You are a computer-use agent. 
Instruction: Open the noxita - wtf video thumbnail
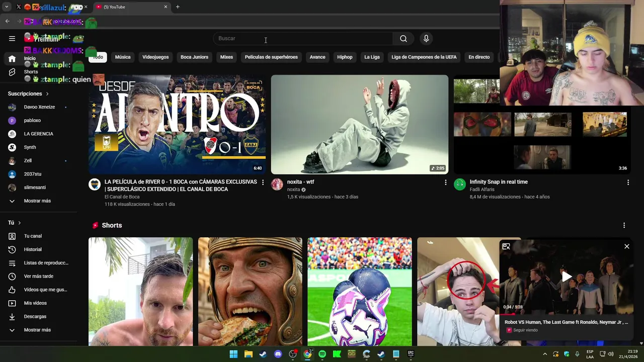[360, 124]
